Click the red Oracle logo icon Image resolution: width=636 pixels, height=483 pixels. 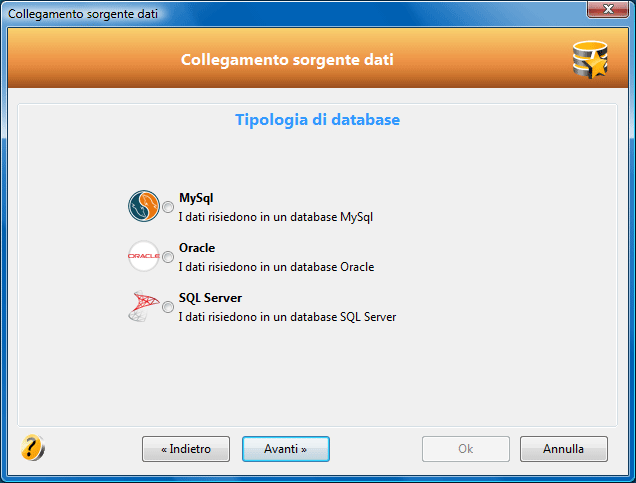[x=144, y=256]
